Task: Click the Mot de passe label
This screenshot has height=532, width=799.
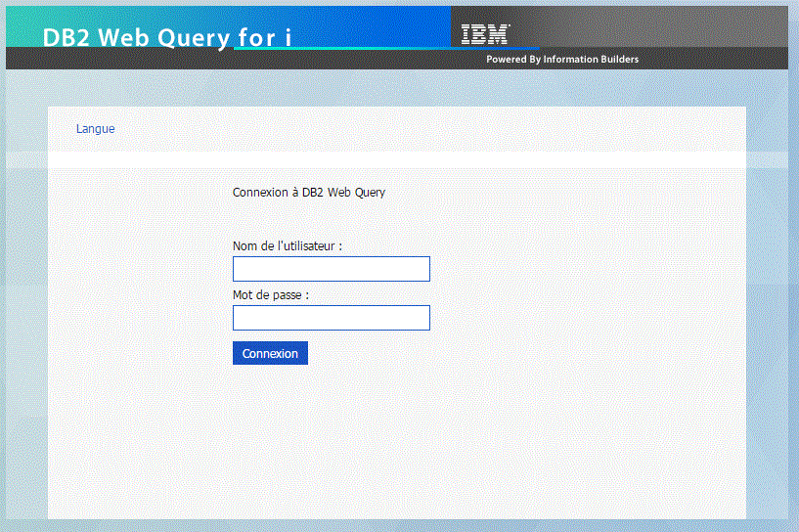Action: click(271, 295)
